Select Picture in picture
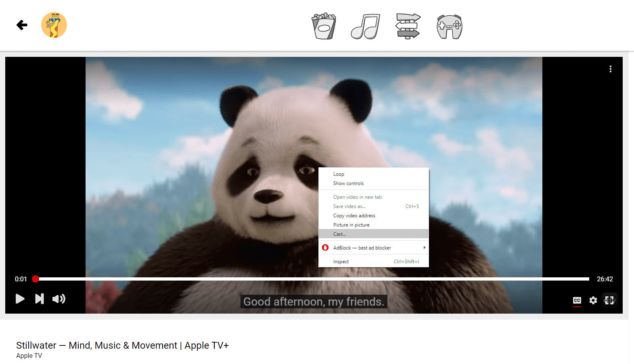The height and width of the screenshot is (364, 634). [x=374, y=225]
